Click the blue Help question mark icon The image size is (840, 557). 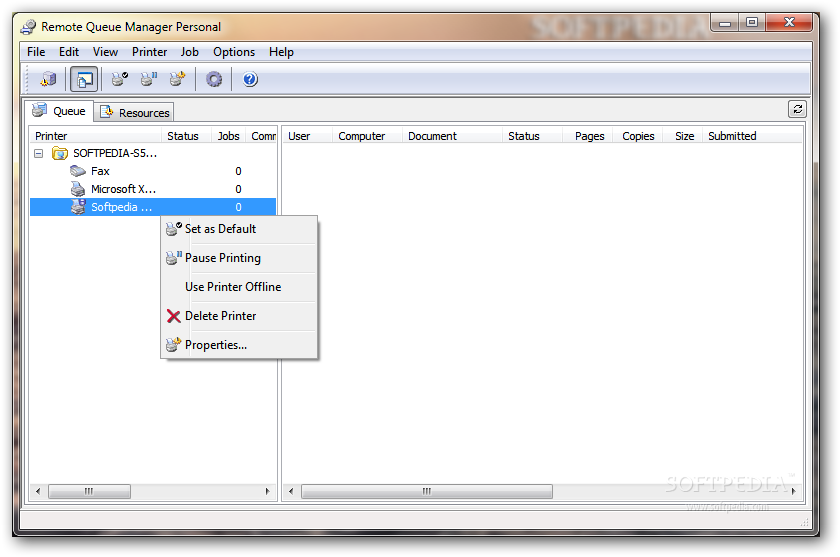(x=250, y=79)
